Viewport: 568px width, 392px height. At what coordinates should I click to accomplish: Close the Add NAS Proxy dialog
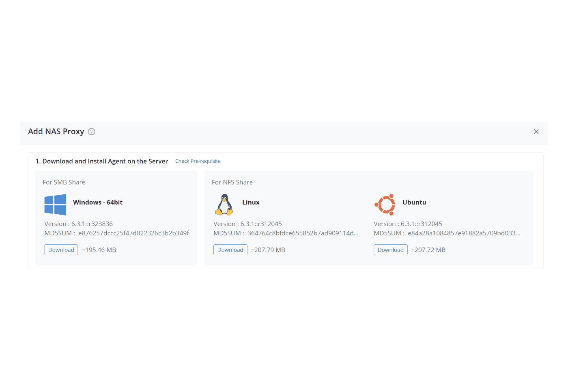click(x=536, y=131)
